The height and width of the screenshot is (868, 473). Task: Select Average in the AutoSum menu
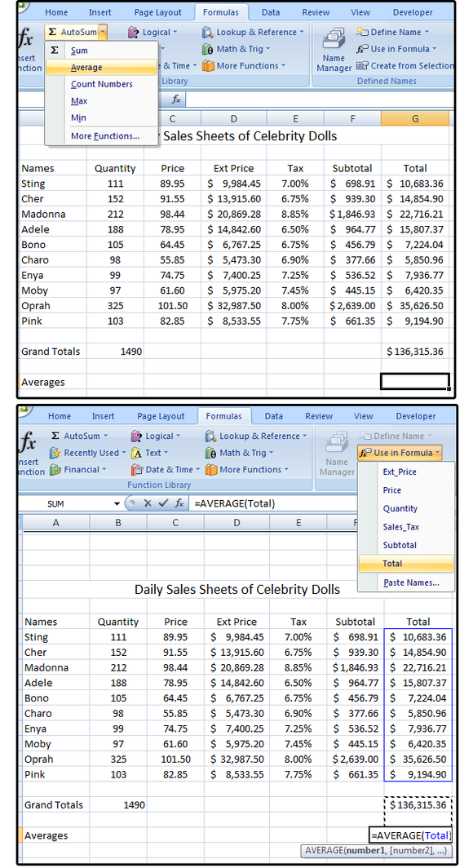click(101, 68)
